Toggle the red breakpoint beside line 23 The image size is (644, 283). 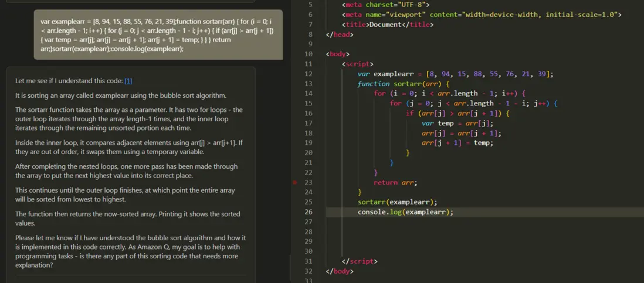(x=296, y=183)
